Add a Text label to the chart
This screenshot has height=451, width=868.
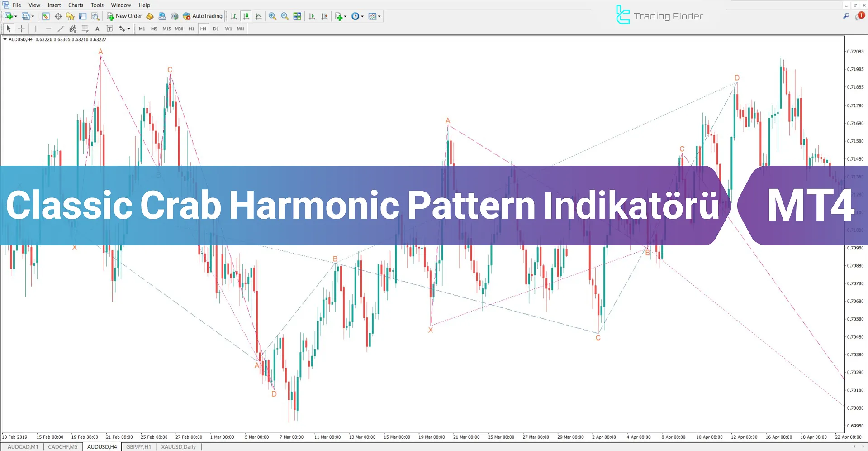[97, 28]
